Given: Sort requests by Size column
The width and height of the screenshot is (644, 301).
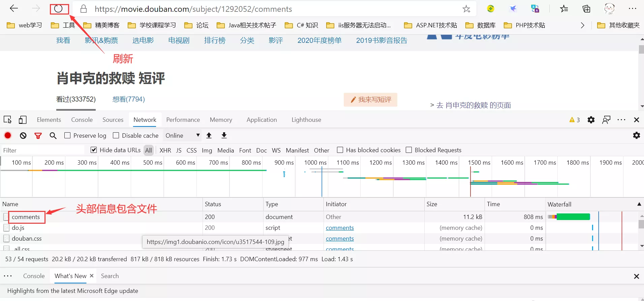Looking at the screenshot, I should click(454, 204).
